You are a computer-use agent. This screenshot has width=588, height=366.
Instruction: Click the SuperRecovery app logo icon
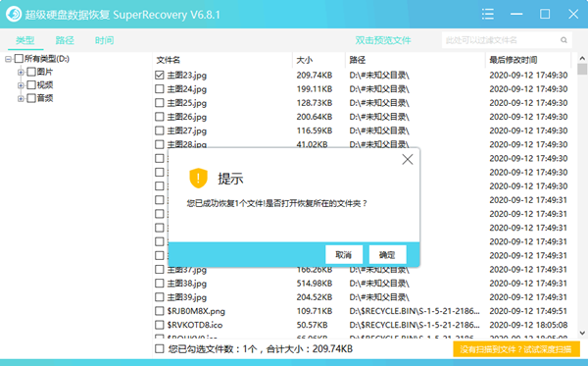(14, 15)
